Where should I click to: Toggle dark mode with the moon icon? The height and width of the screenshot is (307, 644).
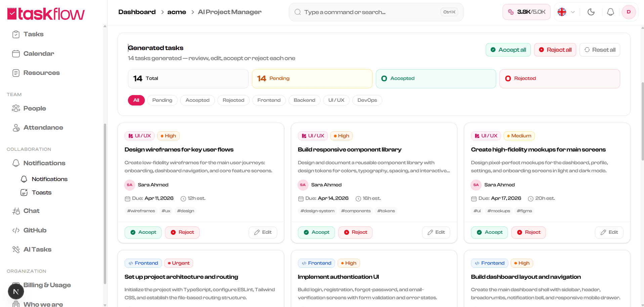(591, 12)
